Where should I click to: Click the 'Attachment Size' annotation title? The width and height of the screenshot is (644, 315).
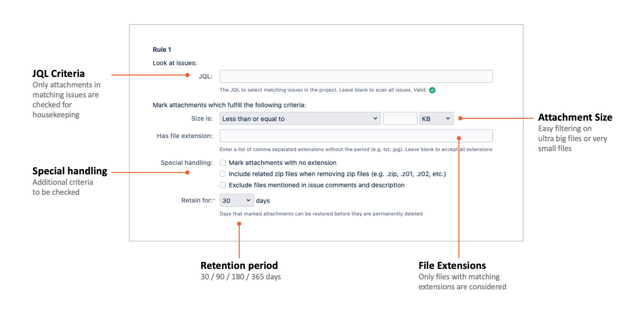(575, 117)
